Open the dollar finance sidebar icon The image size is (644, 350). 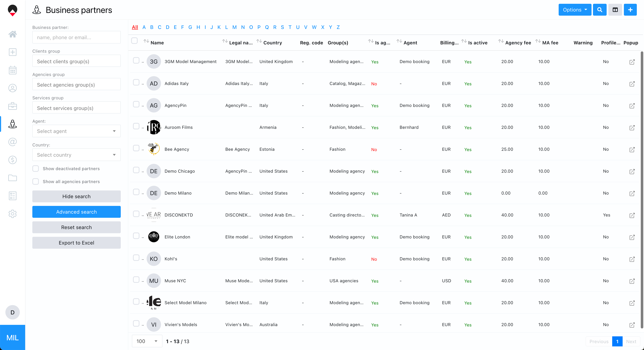coord(13,160)
